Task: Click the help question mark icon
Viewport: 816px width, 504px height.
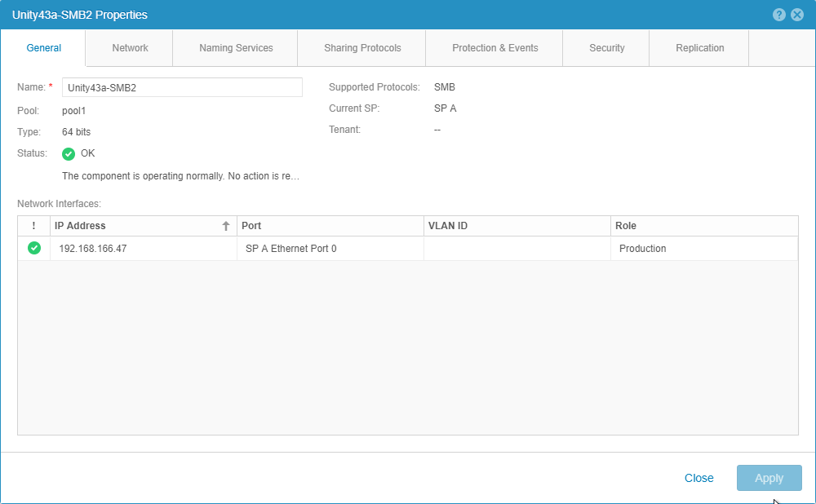Action: click(x=780, y=15)
